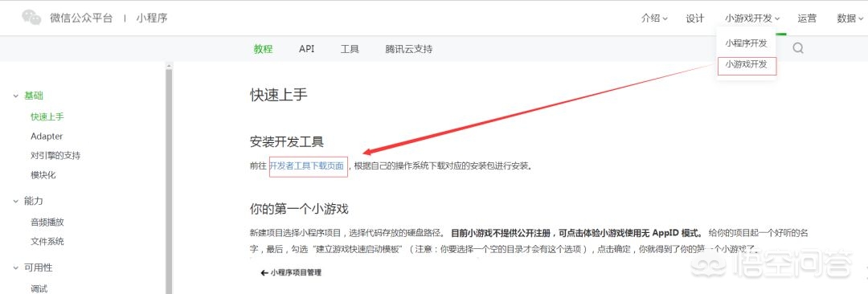868x294 pixels.
Task: Click the 安装开发工具 heading
Action: click(287, 141)
